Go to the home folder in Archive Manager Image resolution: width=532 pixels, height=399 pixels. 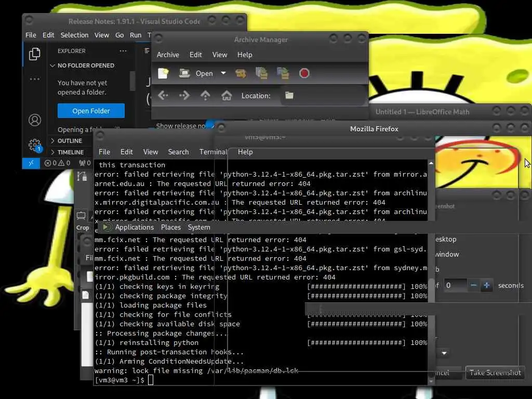(x=227, y=96)
